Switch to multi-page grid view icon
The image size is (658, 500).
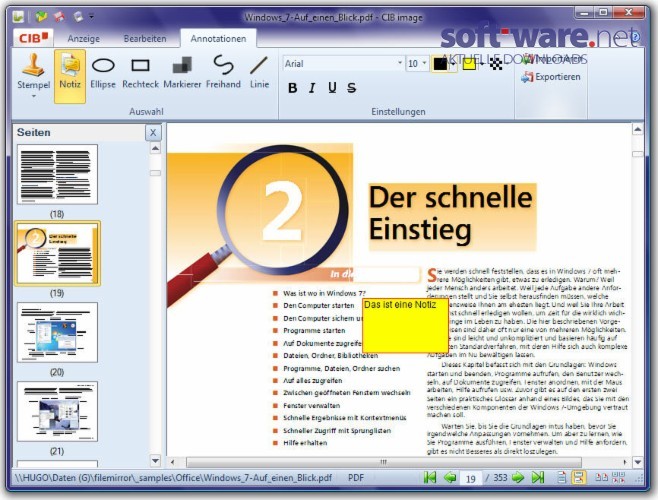pos(619,477)
